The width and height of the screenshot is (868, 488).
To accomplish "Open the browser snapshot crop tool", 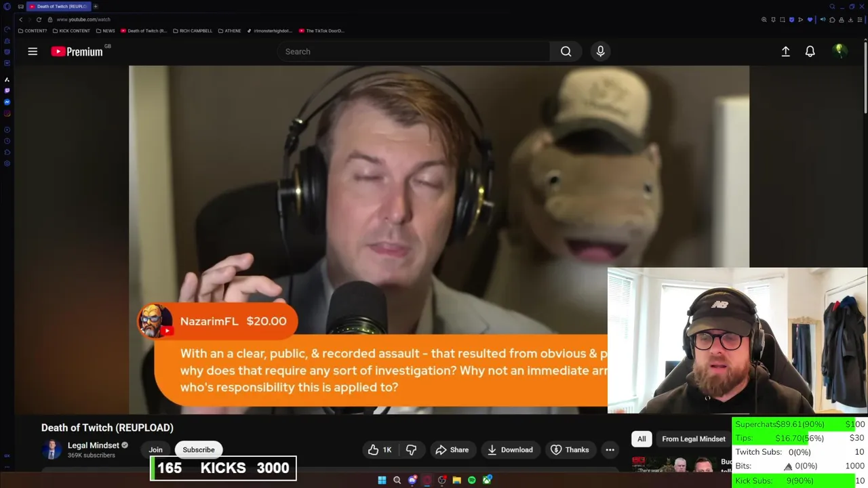I will 782,20.
